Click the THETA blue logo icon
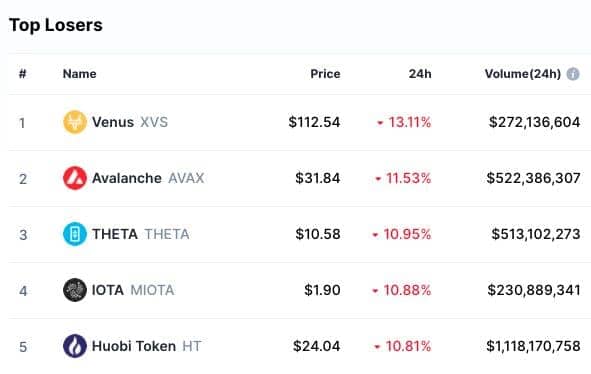Image resolution: width=591 pixels, height=374 pixels. [x=75, y=234]
